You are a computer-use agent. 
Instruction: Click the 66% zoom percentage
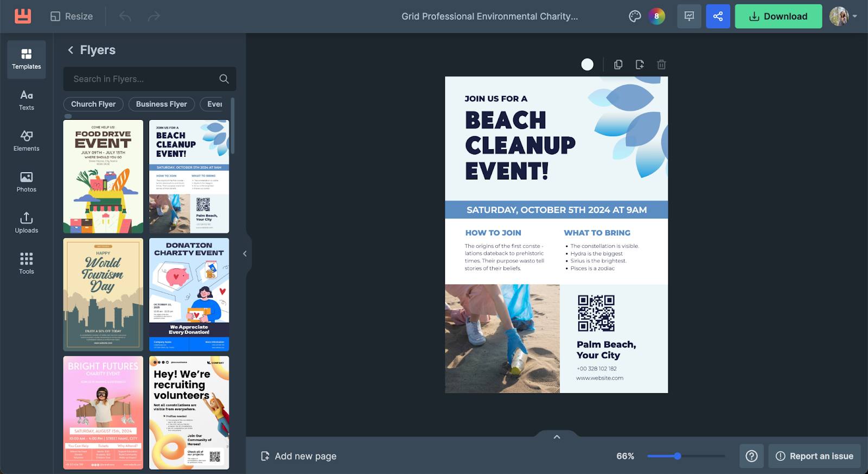626,456
